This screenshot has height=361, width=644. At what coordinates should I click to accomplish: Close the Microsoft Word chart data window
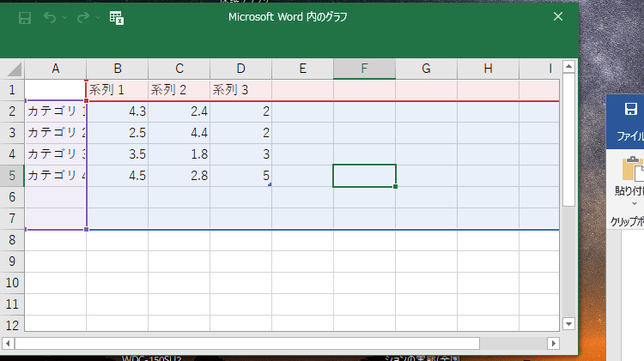tap(558, 16)
